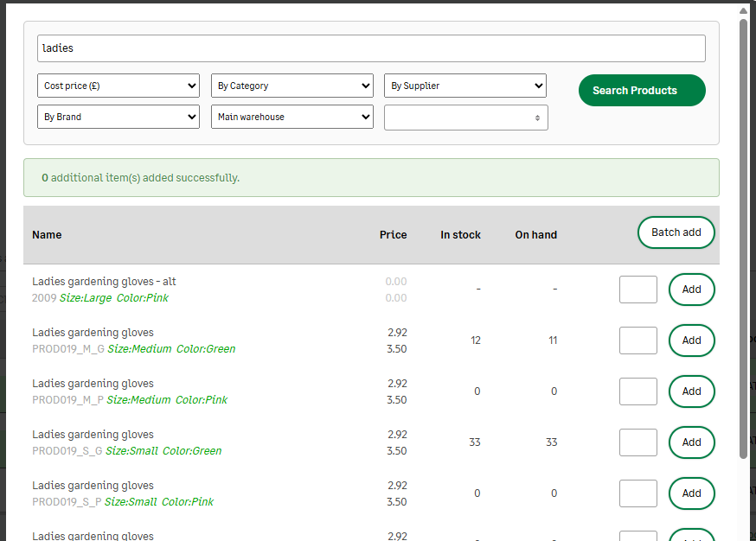Open the Cost price (£) dropdown

(119, 86)
